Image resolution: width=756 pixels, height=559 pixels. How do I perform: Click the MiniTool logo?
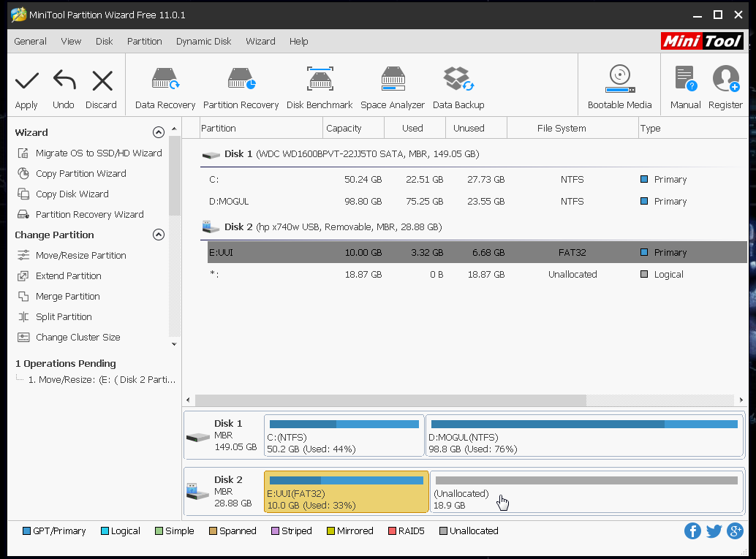pyautogui.click(x=702, y=41)
